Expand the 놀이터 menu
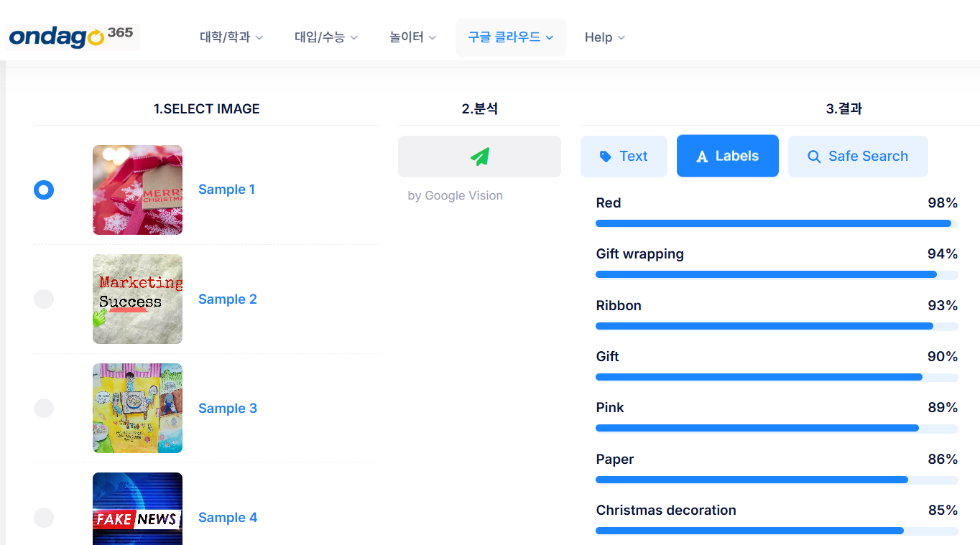 point(413,37)
